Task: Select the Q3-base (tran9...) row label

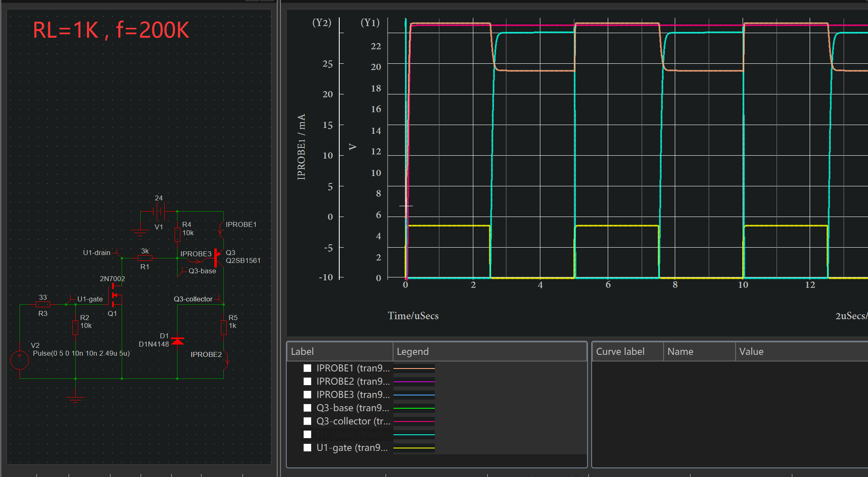Action: point(353,408)
